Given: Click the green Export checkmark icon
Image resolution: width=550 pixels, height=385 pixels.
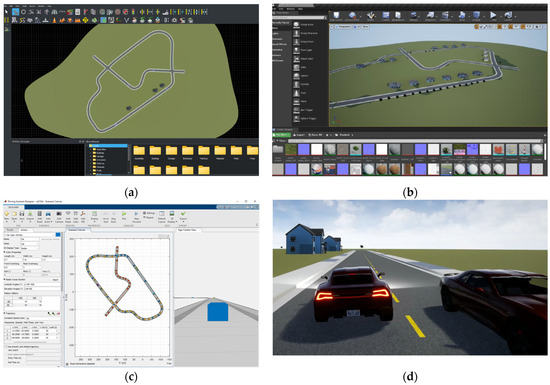Looking at the screenshot, I should click(x=183, y=215).
